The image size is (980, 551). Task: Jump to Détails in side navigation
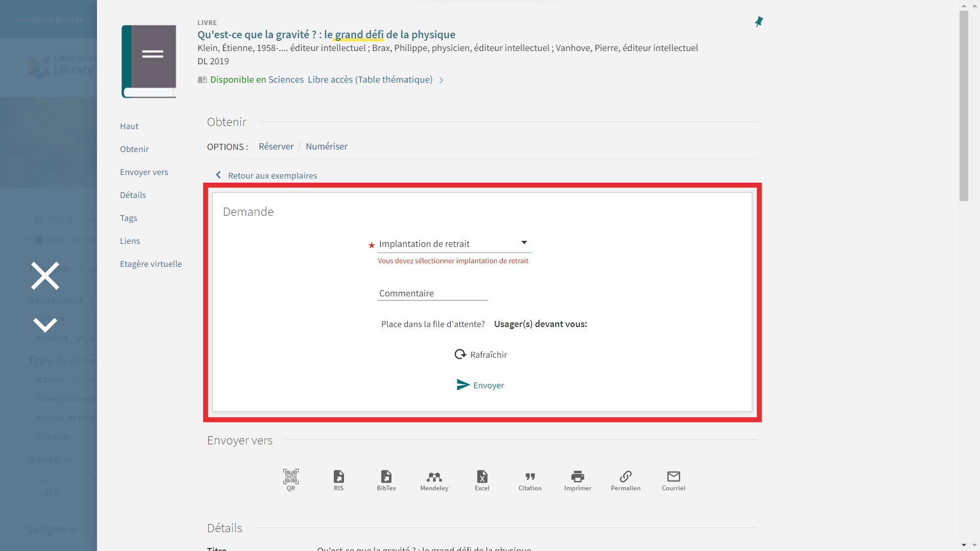pos(133,195)
